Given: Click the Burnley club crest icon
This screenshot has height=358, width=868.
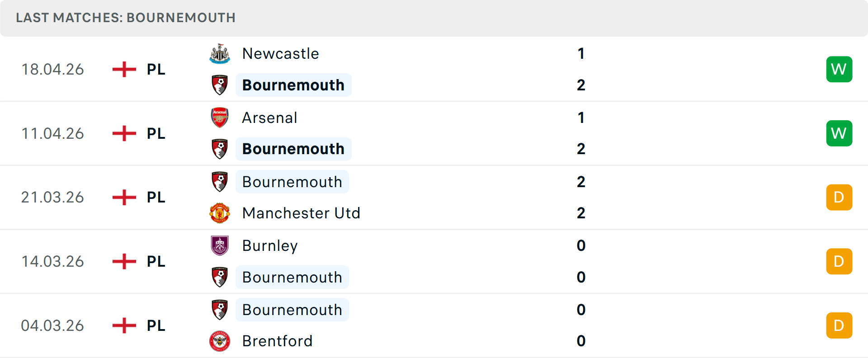Looking at the screenshot, I should coord(220,245).
